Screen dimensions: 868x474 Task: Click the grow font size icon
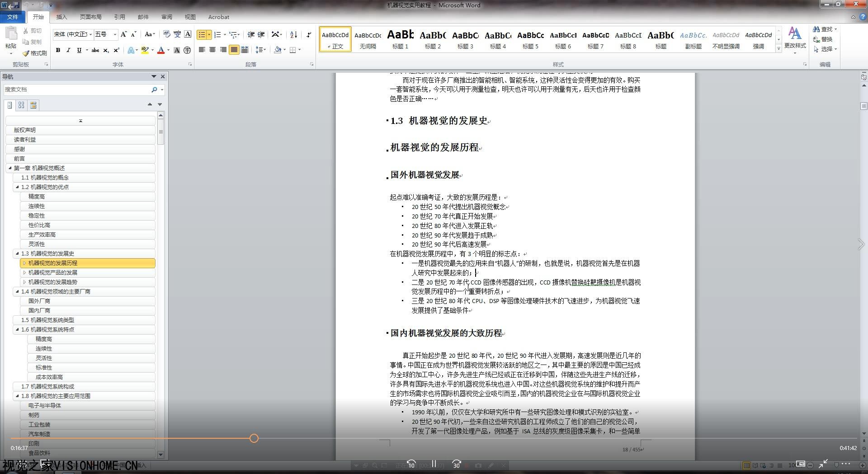tap(123, 34)
